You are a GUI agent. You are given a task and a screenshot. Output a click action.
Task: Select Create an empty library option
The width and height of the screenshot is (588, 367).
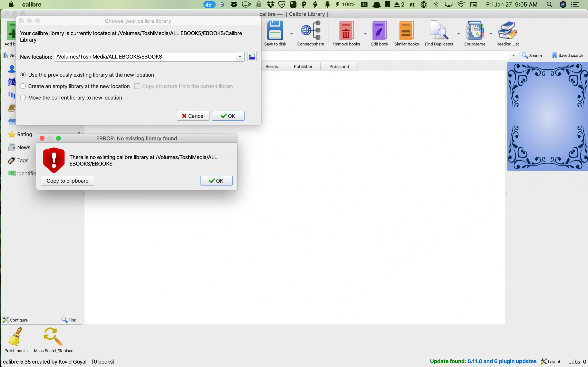point(75,86)
